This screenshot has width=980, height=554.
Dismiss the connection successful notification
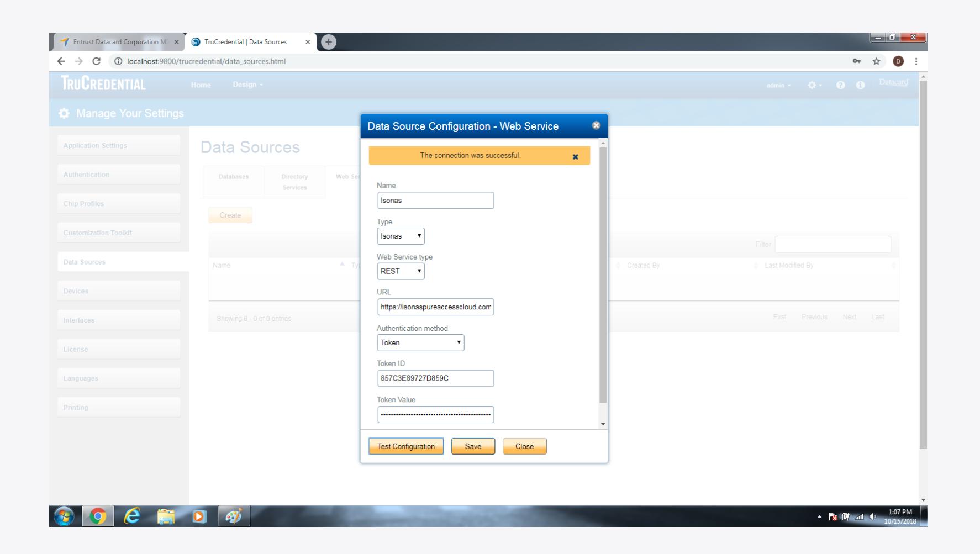tap(575, 157)
